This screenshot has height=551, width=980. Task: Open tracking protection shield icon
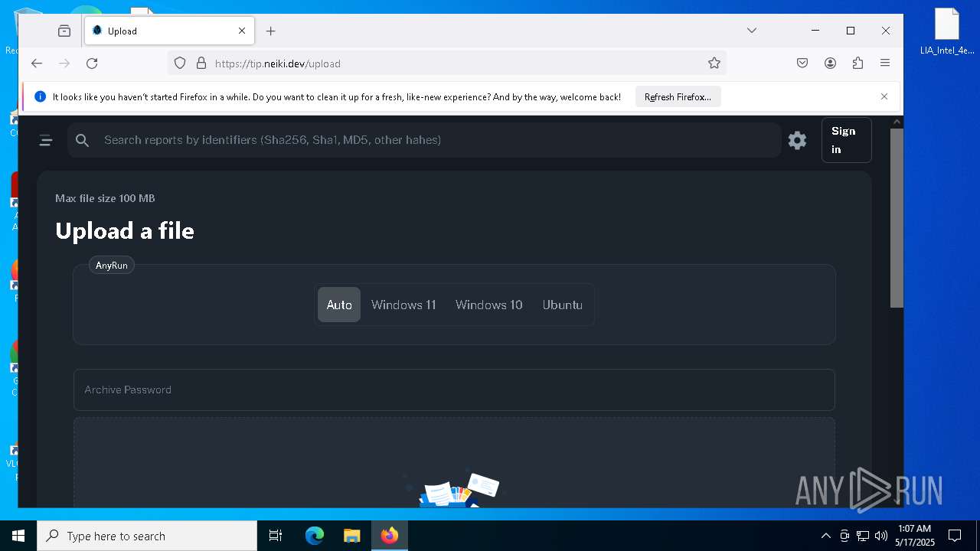coord(180,64)
